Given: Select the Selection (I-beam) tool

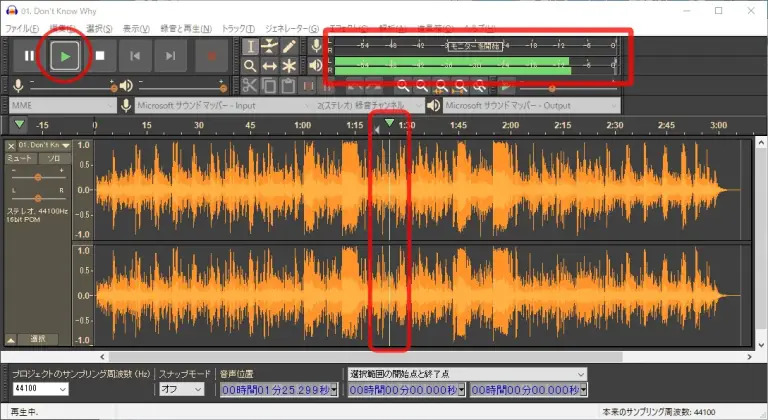Looking at the screenshot, I should pyautogui.click(x=250, y=47).
